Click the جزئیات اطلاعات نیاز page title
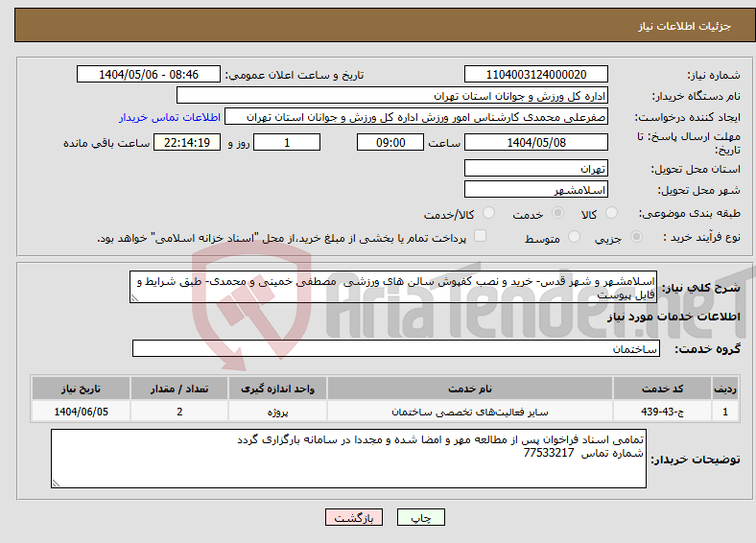Screen dimensions: 756x543 pos(685,26)
